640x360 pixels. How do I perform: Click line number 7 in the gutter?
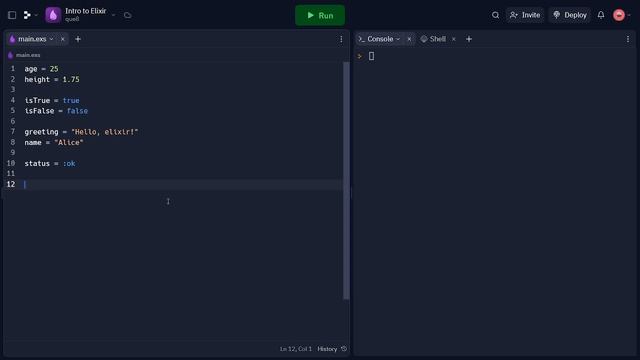pos(13,132)
